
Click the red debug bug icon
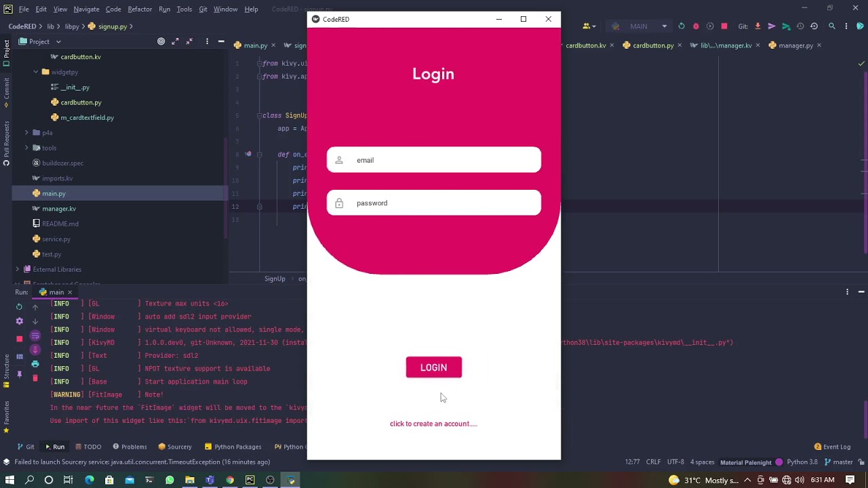696,26
